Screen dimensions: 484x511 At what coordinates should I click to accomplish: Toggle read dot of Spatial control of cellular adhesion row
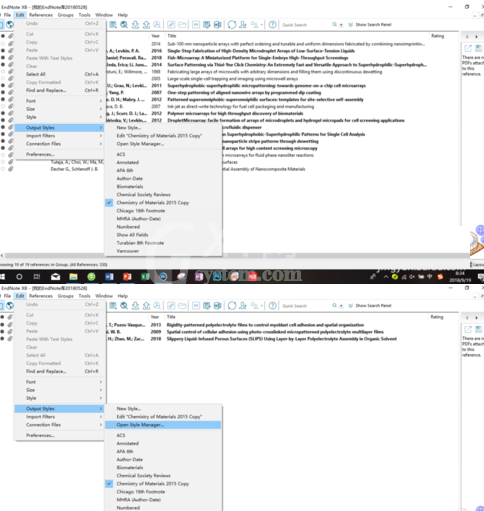point(3,332)
